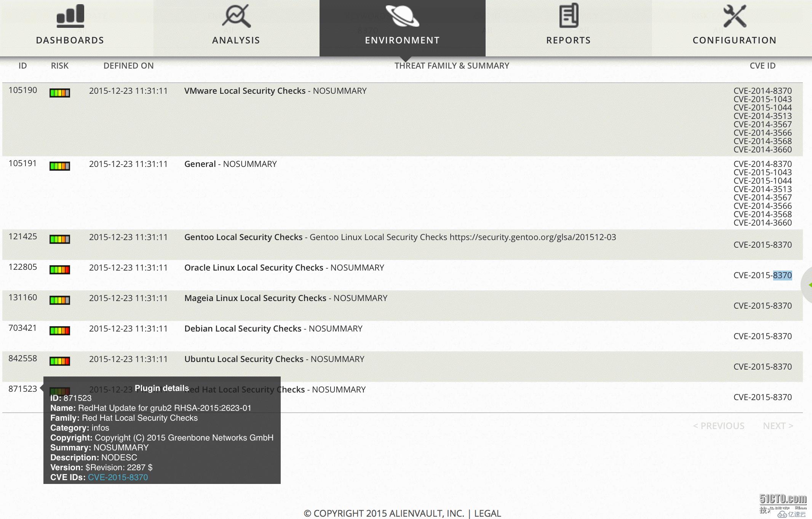This screenshot has height=519, width=812.
Task: Sort by the DEFINED ON column header
Action: pyautogui.click(x=129, y=66)
